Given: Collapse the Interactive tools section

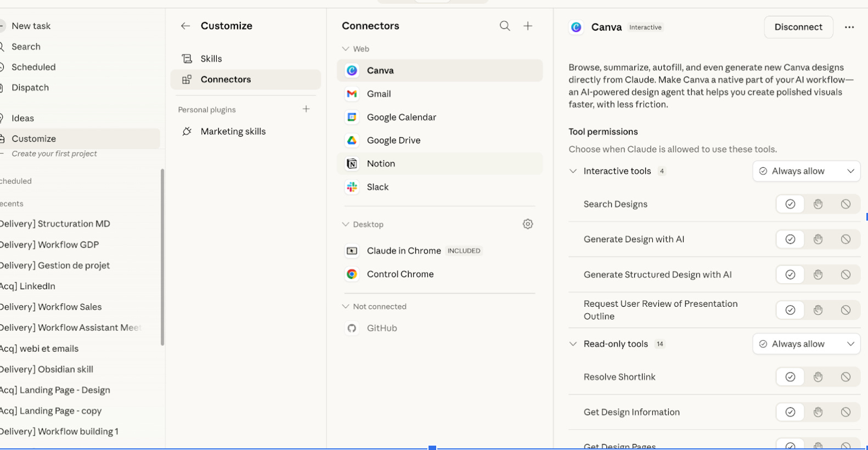Looking at the screenshot, I should coord(573,171).
